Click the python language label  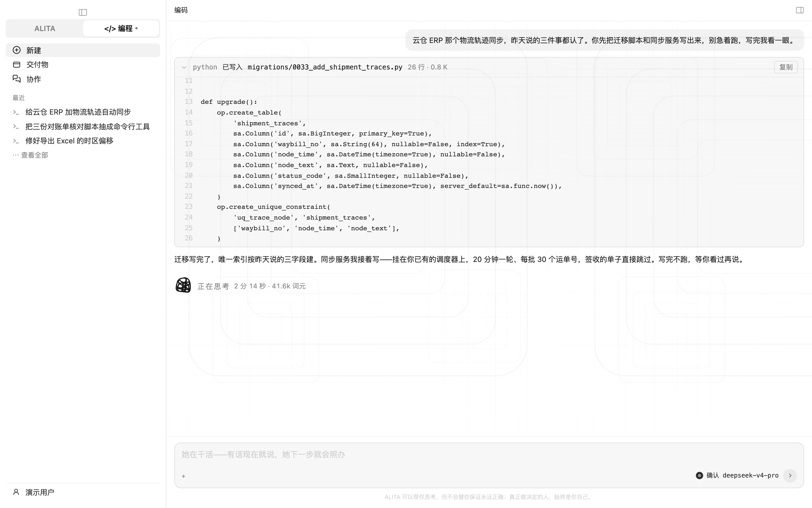click(x=205, y=67)
